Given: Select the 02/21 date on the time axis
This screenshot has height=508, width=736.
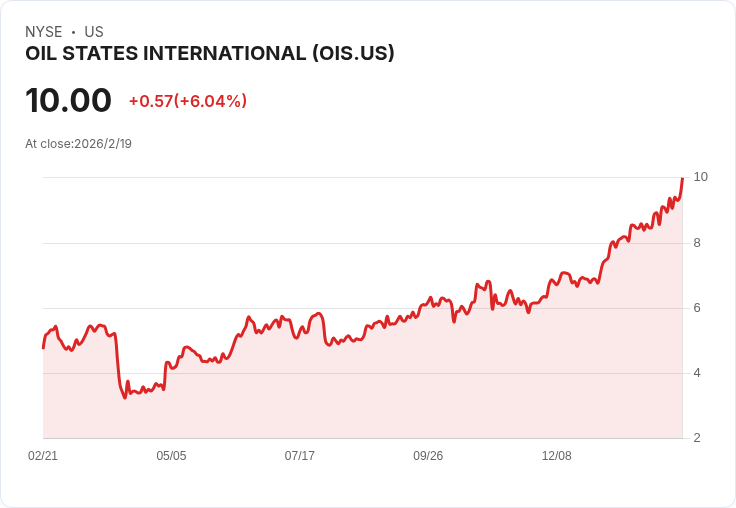Looking at the screenshot, I should tap(43, 456).
